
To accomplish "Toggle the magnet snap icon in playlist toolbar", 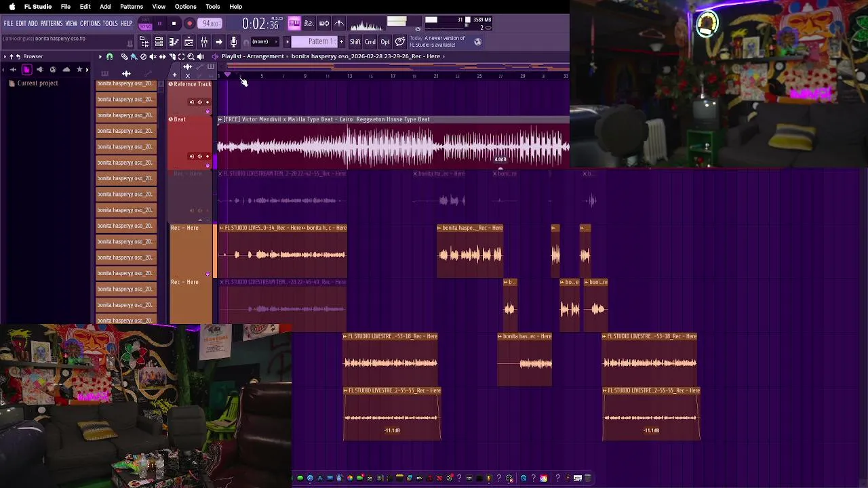I will tap(109, 56).
